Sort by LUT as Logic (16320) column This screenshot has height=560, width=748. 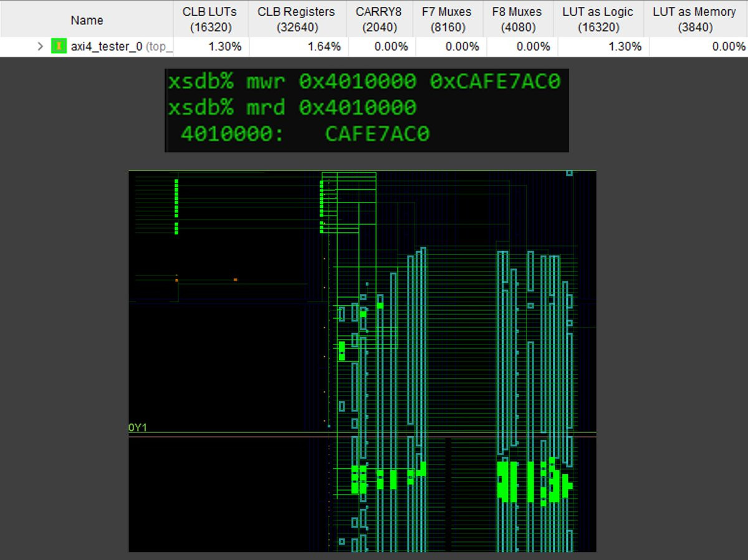(x=598, y=20)
